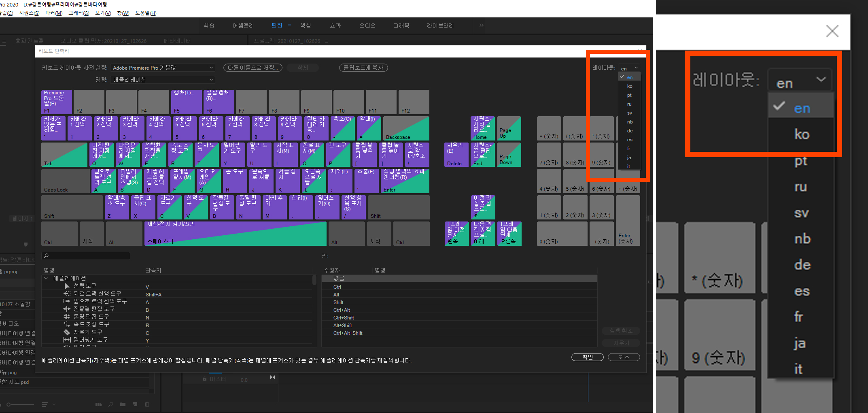Viewport: 868px width, 413px height.
Task: Click the 자르기 도구 razor icon
Action: (67, 332)
